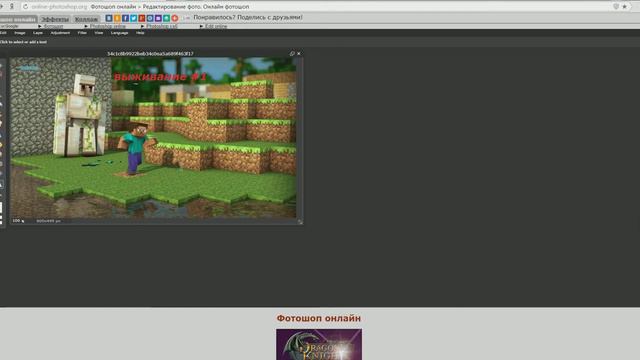Switch to the Эффекты tab
This screenshot has width=640, height=360.
[55, 19]
